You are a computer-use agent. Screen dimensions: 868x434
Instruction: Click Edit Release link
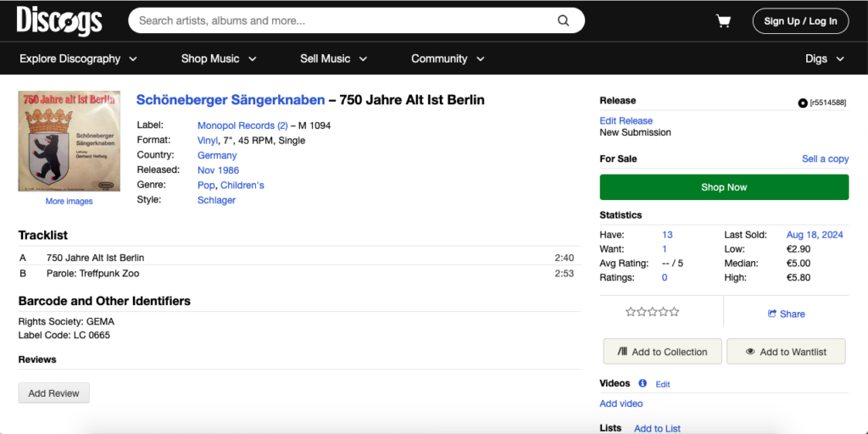tap(626, 120)
